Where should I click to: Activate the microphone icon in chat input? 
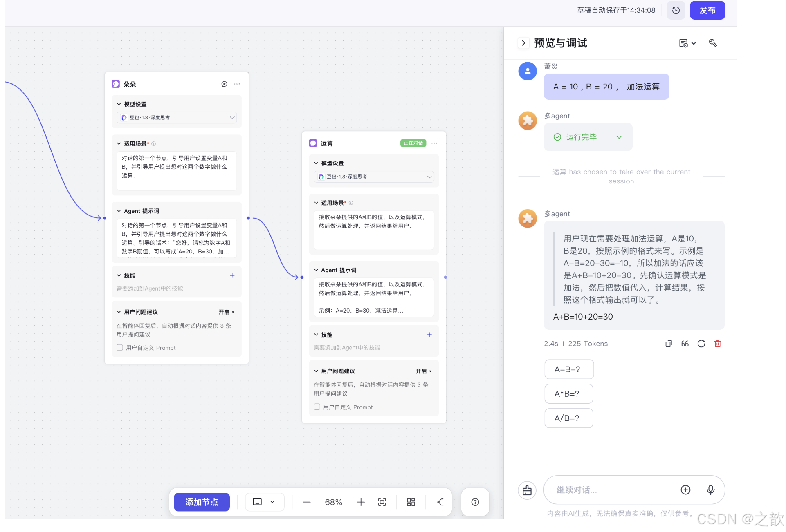pos(710,490)
